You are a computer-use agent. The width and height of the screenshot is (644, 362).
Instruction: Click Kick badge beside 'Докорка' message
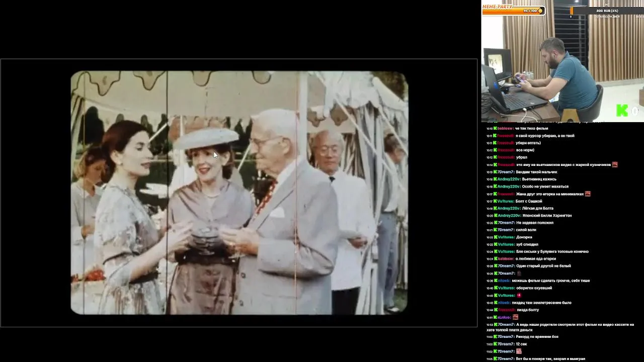495,237
